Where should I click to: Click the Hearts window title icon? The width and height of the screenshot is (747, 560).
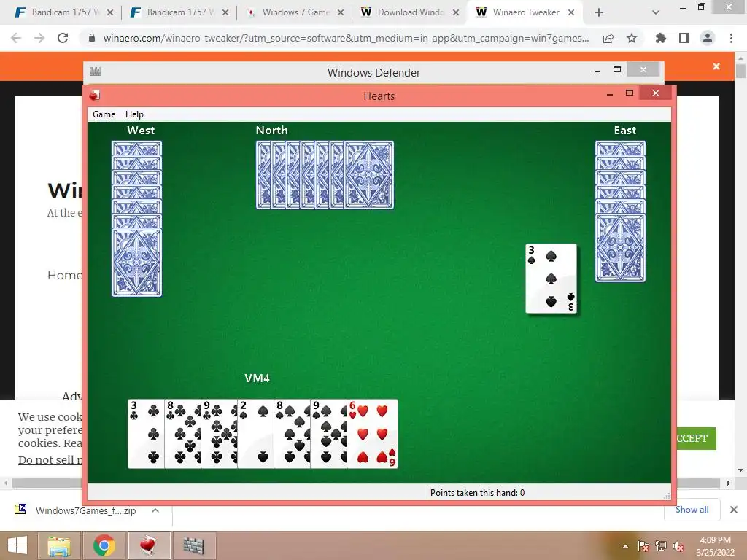(95, 96)
